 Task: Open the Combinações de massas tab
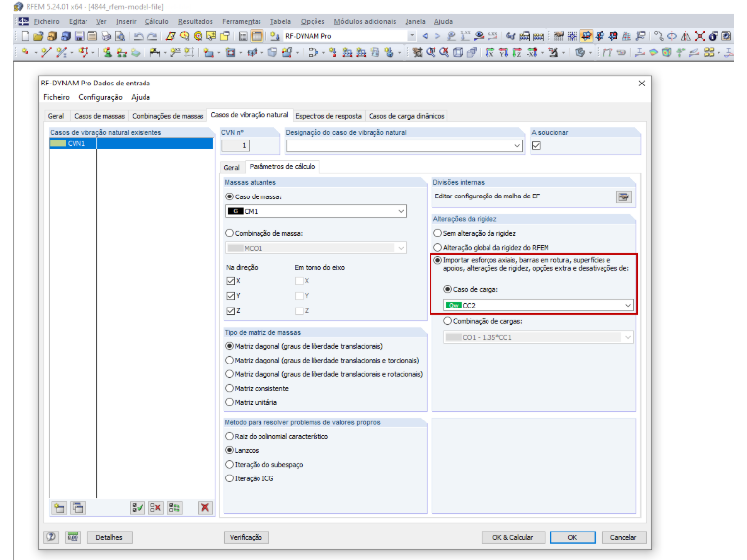pos(168,116)
